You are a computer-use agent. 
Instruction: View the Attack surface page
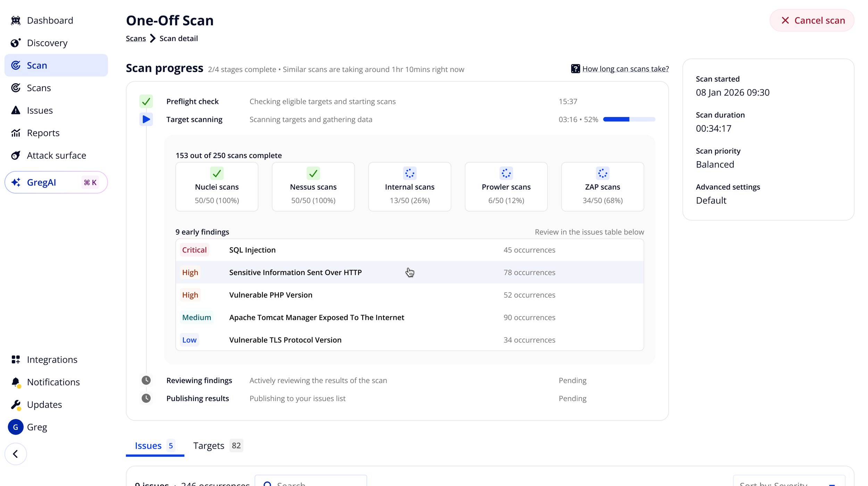point(57,155)
